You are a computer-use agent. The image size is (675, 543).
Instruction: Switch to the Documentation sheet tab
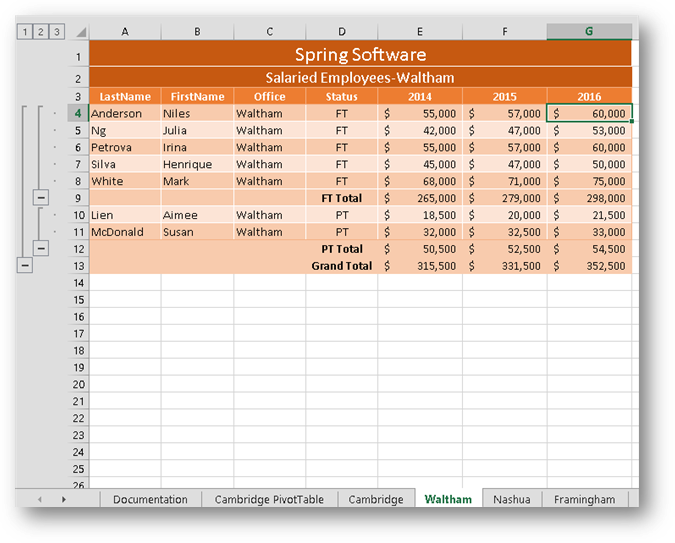point(150,499)
